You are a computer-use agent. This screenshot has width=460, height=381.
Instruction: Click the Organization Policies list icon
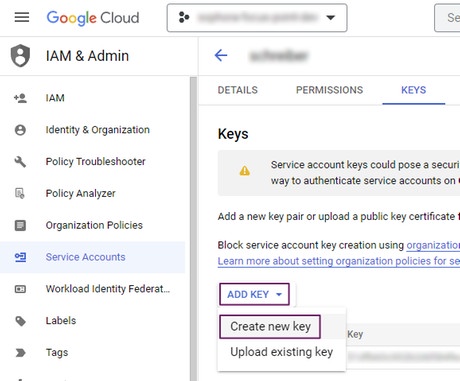tap(20, 225)
